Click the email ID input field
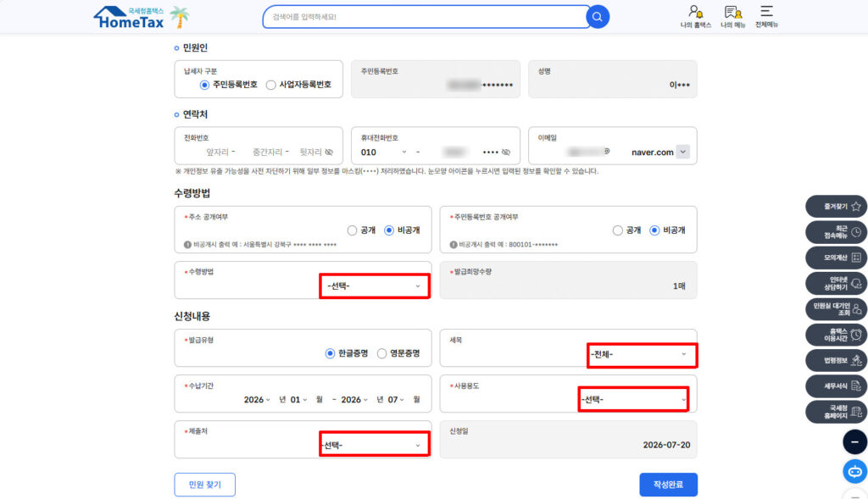Screen dimensions: 868x499 (x=585, y=152)
